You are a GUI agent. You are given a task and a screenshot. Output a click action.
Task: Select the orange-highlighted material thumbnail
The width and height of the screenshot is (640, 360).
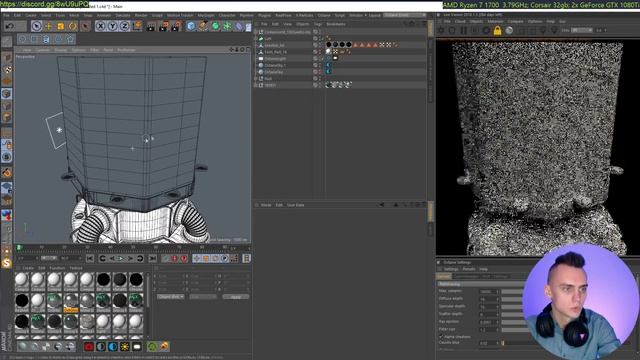71,303
